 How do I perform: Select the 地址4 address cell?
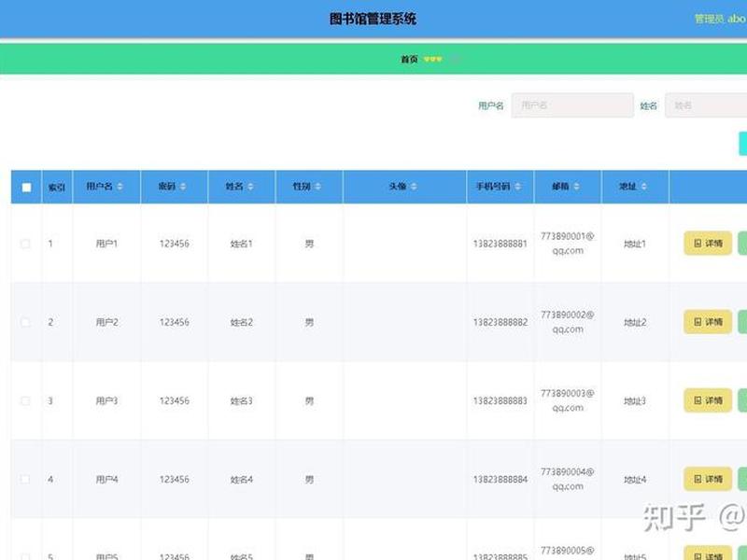click(635, 480)
